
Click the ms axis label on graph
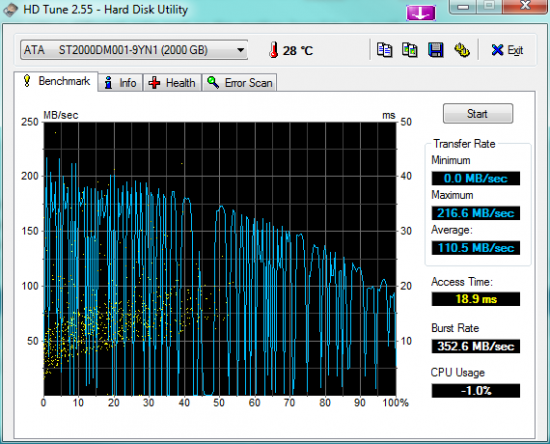click(x=389, y=115)
